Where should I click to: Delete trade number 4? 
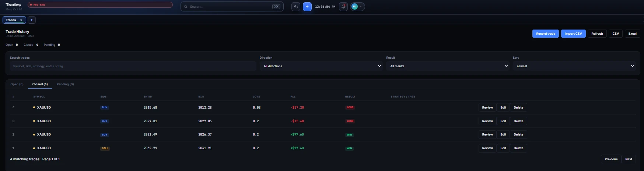coord(518,107)
